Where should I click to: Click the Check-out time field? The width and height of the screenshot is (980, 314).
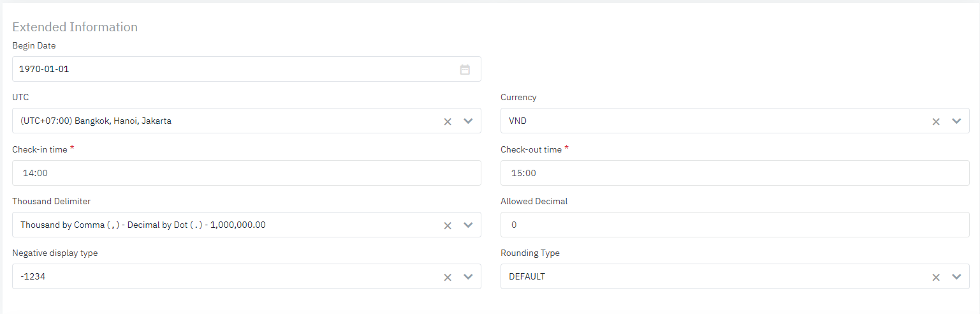(735, 173)
